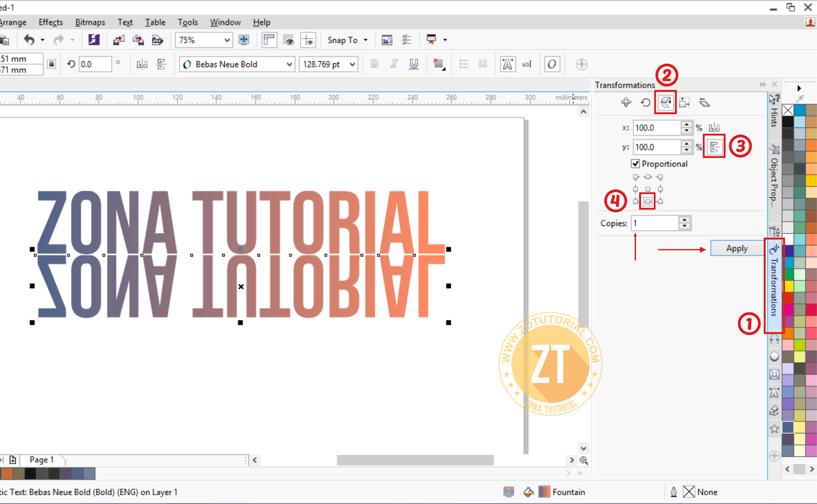This screenshot has width=817, height=504.
Task: Select the center anchor point for mirroring
Action: pyautogui.click(x=647, y=201)
